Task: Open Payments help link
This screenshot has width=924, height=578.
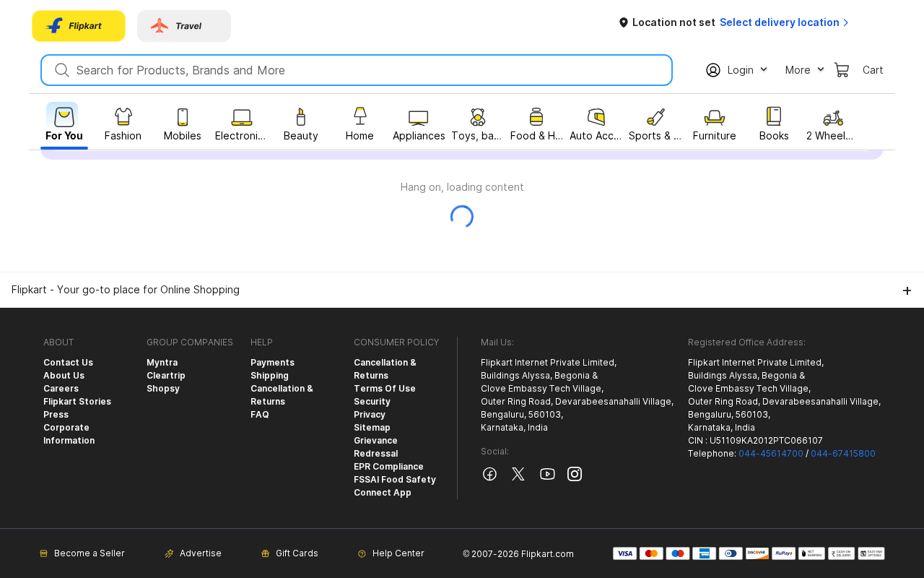Action: pyautogui.click(x=272, y=363)
